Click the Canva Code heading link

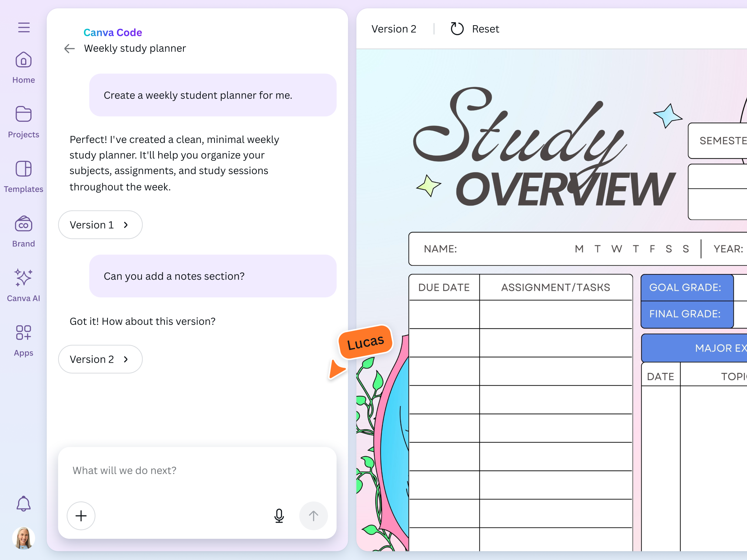[x=113, y=33]
